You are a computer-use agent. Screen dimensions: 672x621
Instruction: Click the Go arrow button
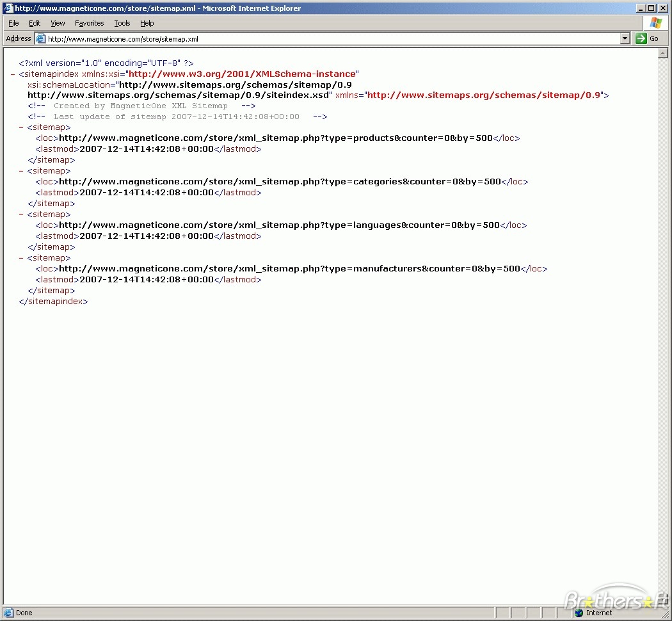(x=641, y=38)
